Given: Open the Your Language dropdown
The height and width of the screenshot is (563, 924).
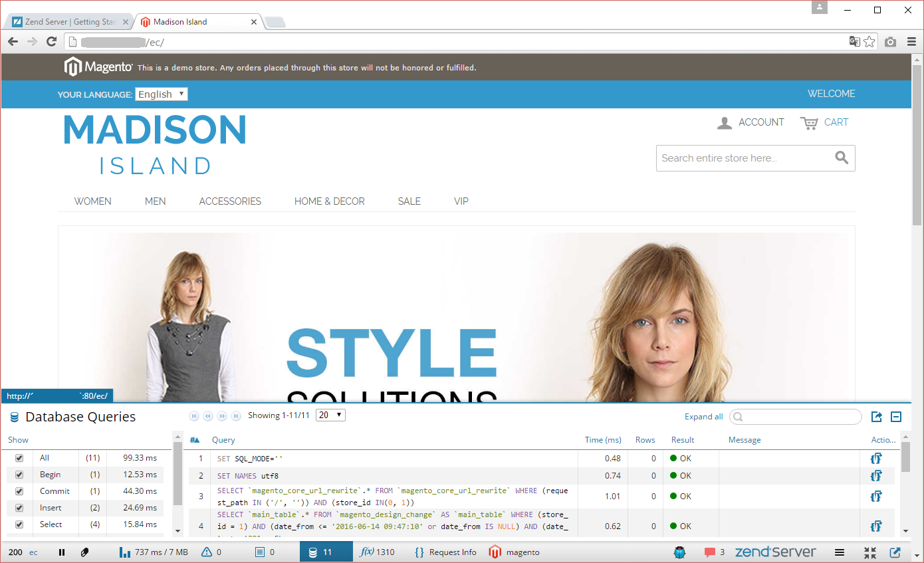Looking at the screenshot, I should [x=162, y=94].
